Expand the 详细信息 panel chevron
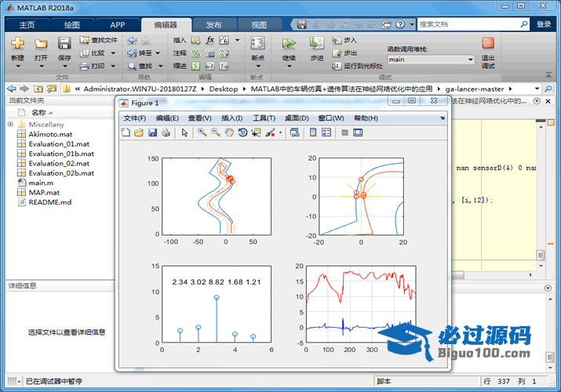Viewport: 561px width, 392px height. [548, 288]
